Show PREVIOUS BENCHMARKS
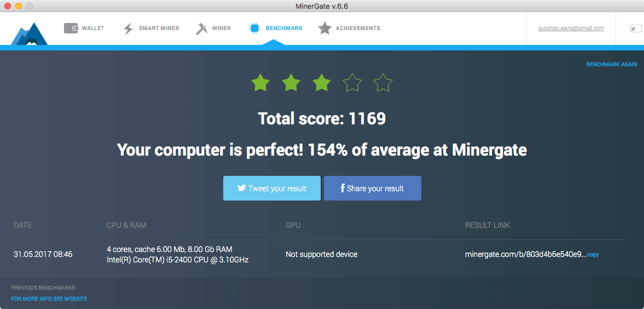Screen dimensions: 644x309 click(x=43, y=288)
